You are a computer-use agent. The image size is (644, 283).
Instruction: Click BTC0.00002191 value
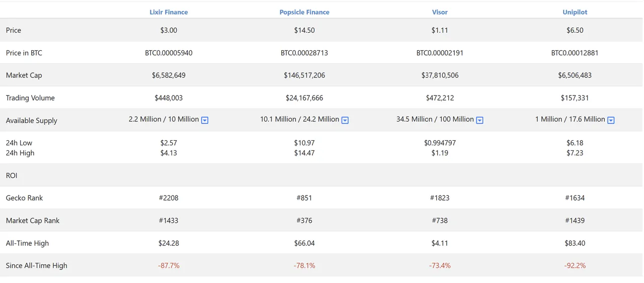point(440,53)
